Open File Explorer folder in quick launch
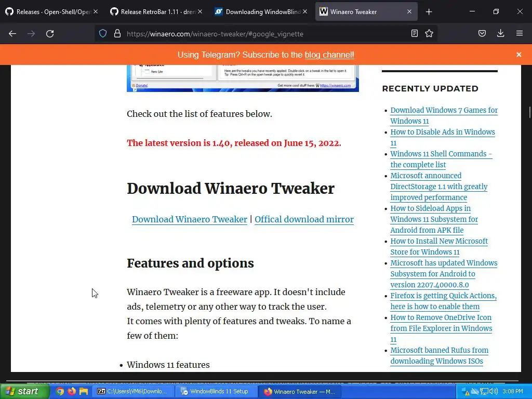 [84, 391]
